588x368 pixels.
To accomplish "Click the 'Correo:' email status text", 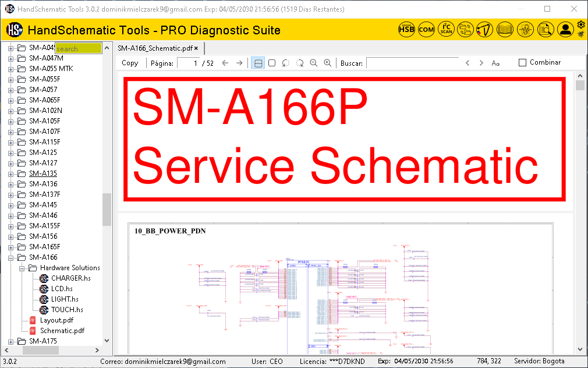I will (x=163, y=361).
